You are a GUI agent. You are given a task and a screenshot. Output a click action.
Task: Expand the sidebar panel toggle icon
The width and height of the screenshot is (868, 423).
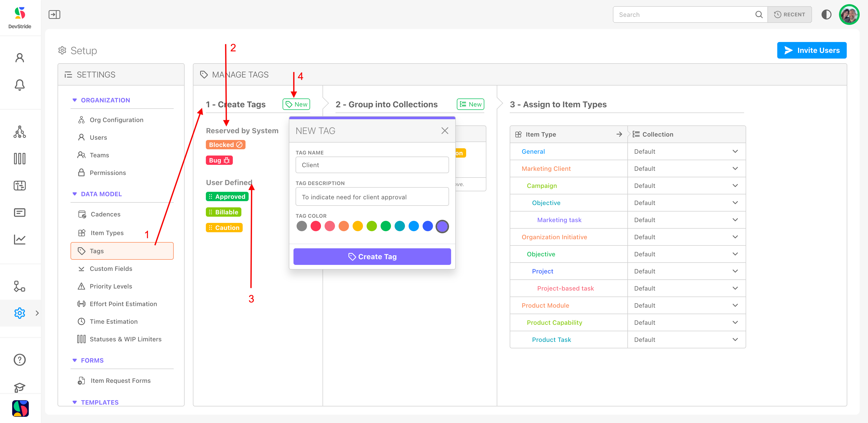tap(54, 15)
